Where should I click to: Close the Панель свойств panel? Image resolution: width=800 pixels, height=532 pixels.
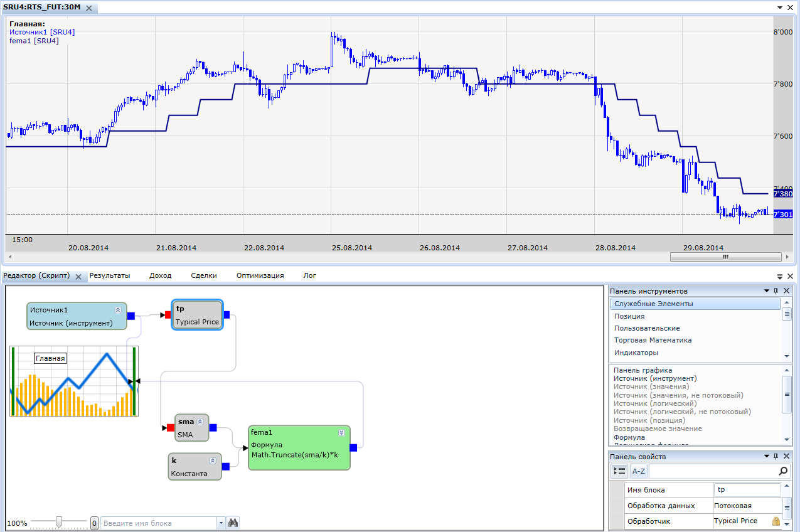[x=788, y=457]
